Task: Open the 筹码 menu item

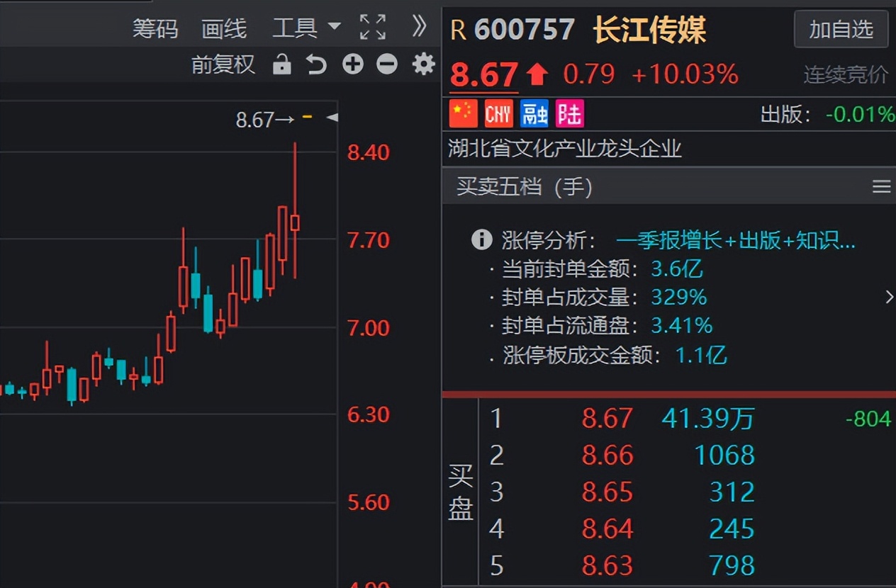Action: click(155, 28)
